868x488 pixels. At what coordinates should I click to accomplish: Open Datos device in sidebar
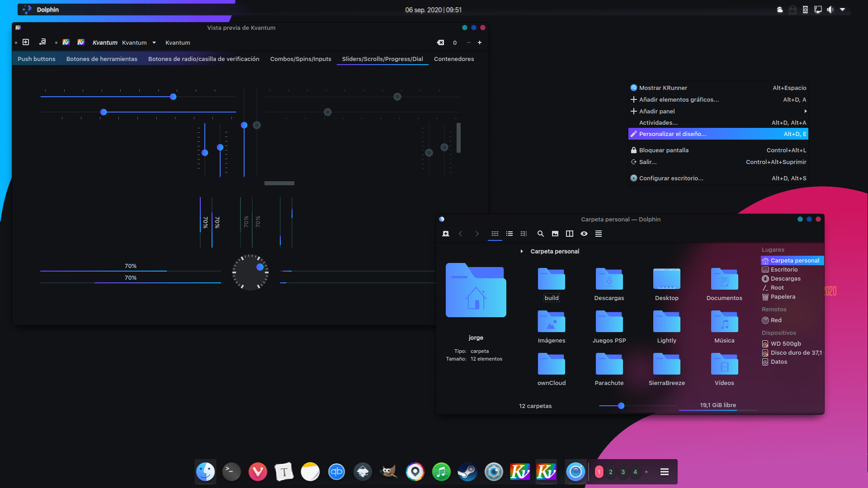click(792, 361)
